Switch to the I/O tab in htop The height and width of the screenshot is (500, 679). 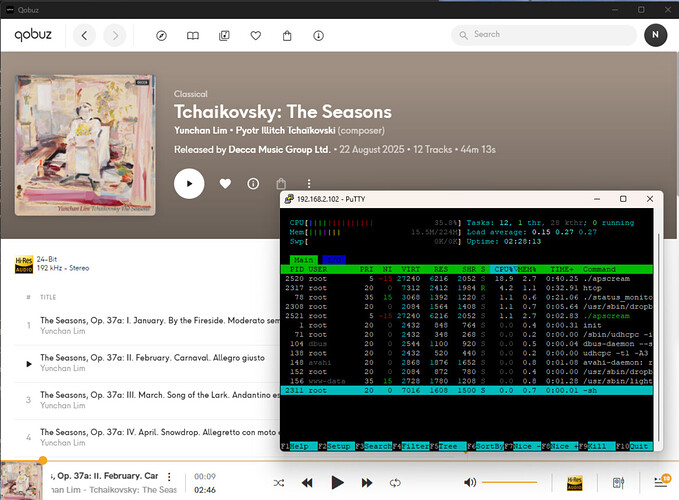point(333,259)
